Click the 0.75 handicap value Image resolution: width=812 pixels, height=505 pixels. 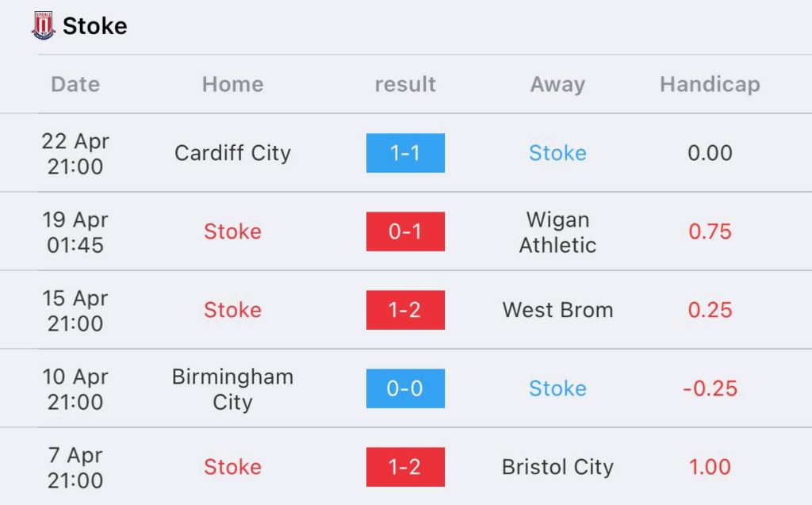coord(710,231)
